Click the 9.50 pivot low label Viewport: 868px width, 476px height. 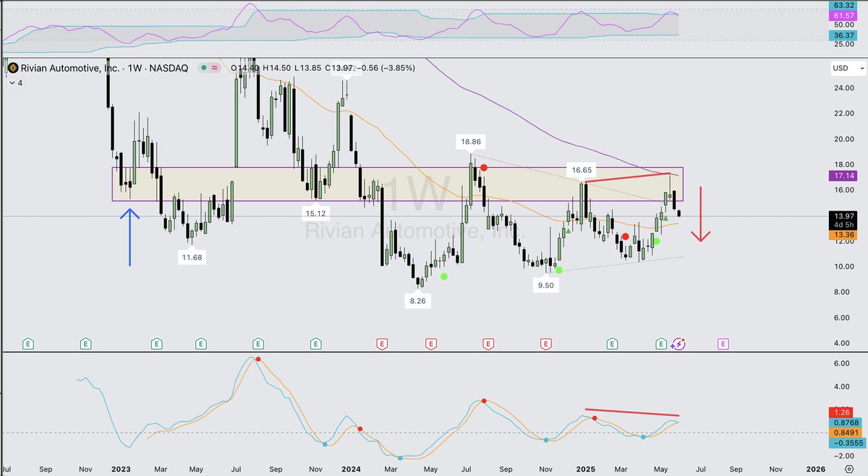click(545, 286)
